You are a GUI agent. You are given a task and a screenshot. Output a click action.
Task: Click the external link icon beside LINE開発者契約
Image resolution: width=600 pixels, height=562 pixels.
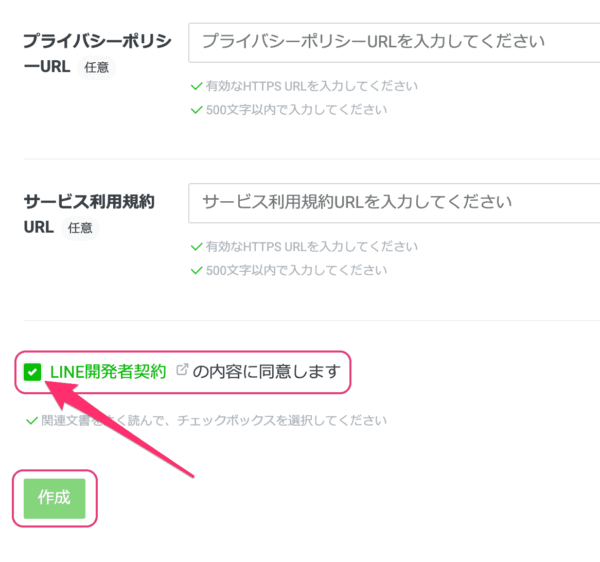click(x=182, y=370)
